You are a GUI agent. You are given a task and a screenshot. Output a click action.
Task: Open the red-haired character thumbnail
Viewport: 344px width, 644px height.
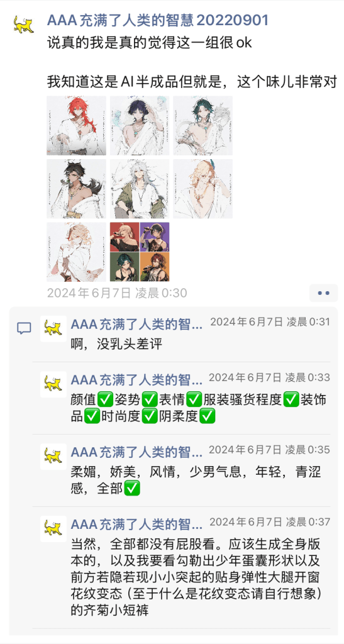point(76,126)
